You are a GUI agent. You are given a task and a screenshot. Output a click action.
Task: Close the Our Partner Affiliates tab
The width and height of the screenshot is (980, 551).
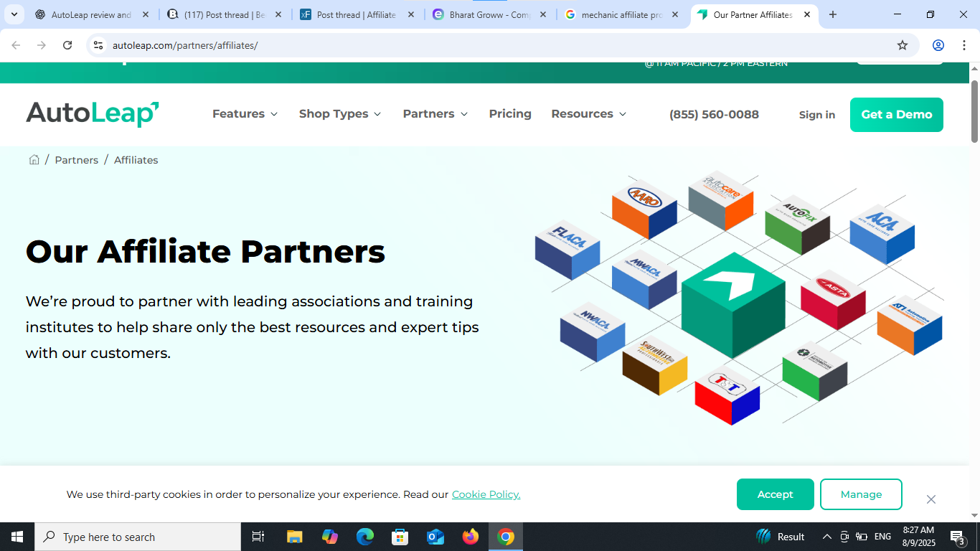coord(807,14)
